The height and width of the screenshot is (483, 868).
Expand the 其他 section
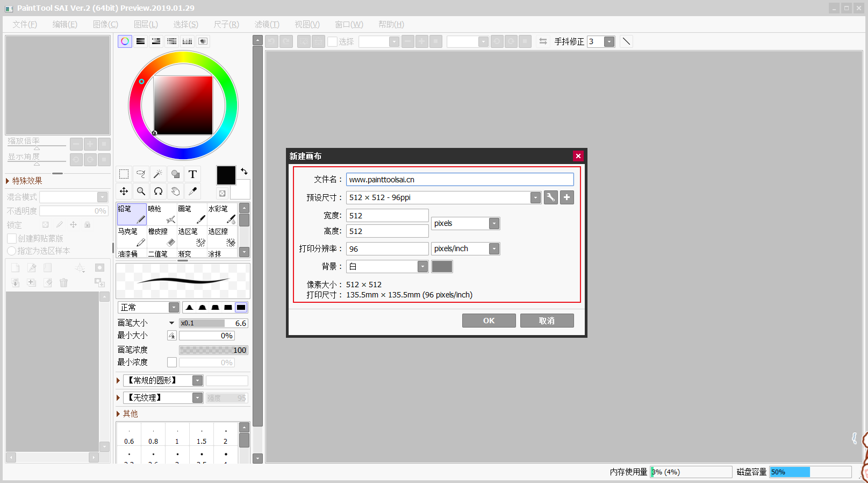[x=119, y=414]
